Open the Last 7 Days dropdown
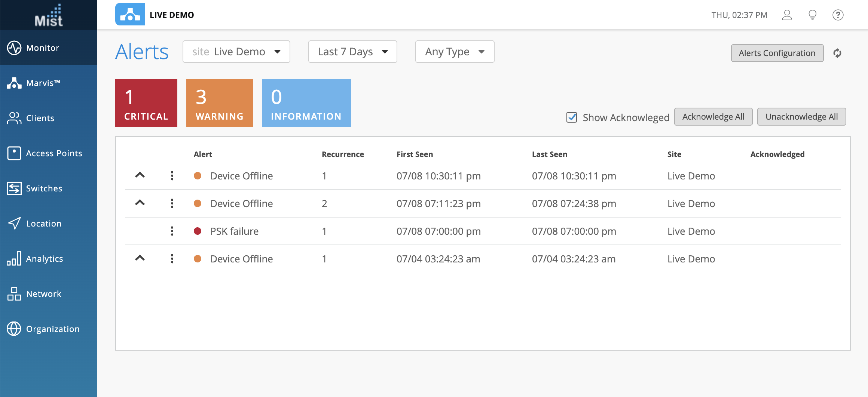The height and width of the screenshot is (397, 868). (352, 52)
